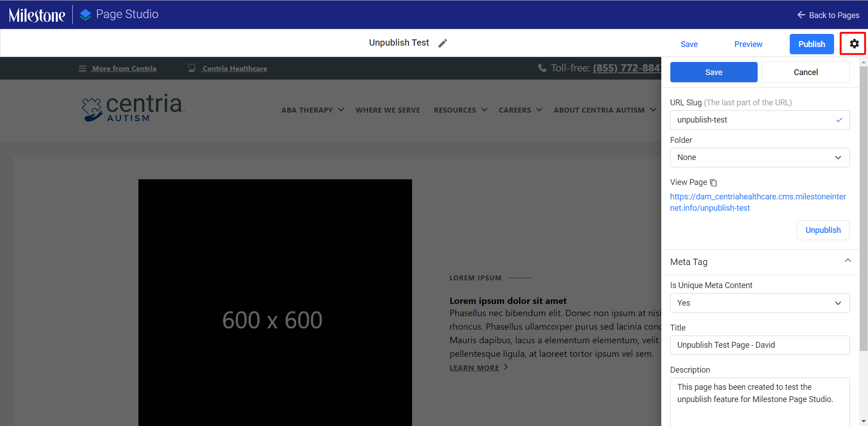
Task: Click Save in the settings panel
Action: [x=714, y=72]
